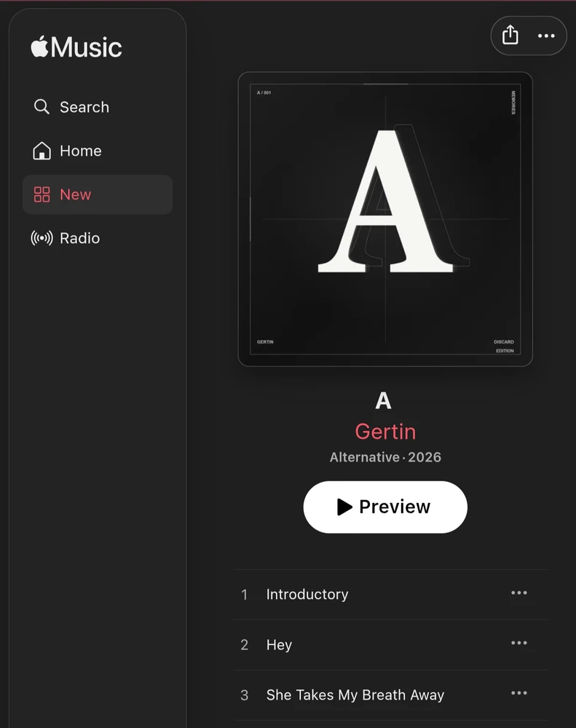Image resolution: width=576 pixels, height=728 pixels.
Task: Open Radio in the sidebar
Action: [98, 238]
